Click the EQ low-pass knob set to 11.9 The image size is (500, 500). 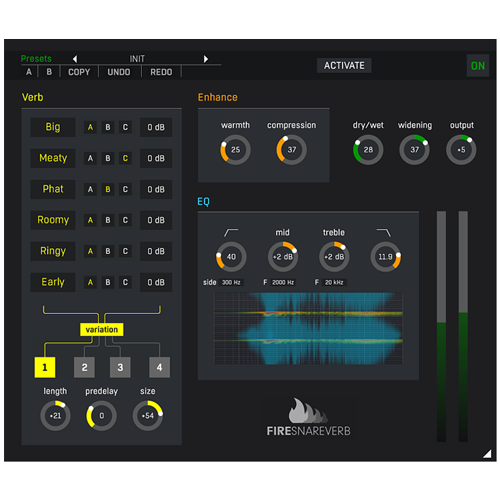pyautogui.click(x=385, y=257)
